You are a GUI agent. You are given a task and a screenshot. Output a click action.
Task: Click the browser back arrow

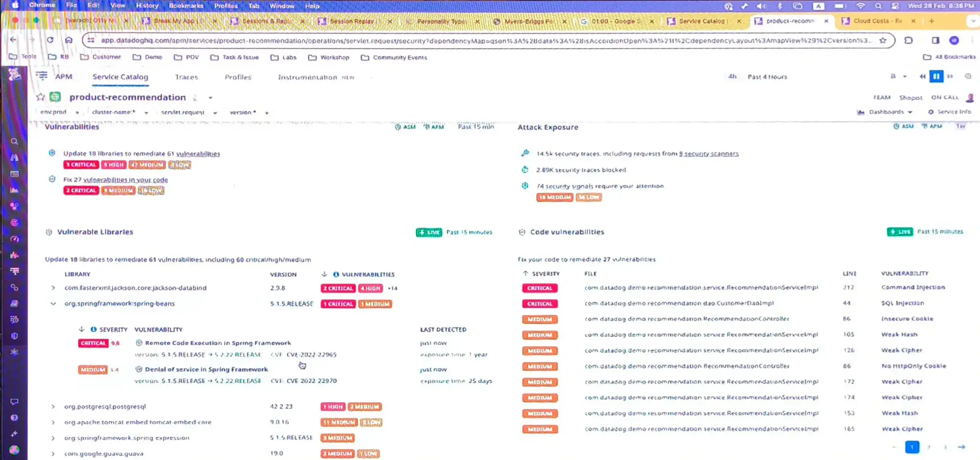click(x=13, y=40)
